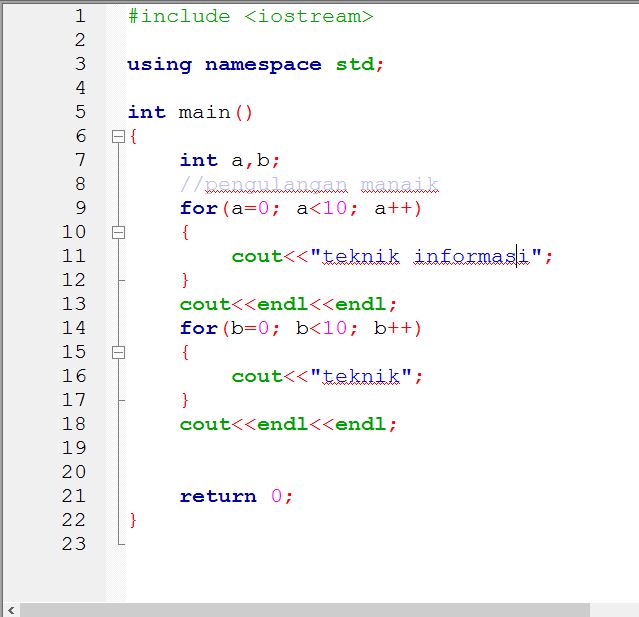The height and width of the screenshot is (617, 639).
Task: Click closing brace on line 17
Action: pos(185,400)
